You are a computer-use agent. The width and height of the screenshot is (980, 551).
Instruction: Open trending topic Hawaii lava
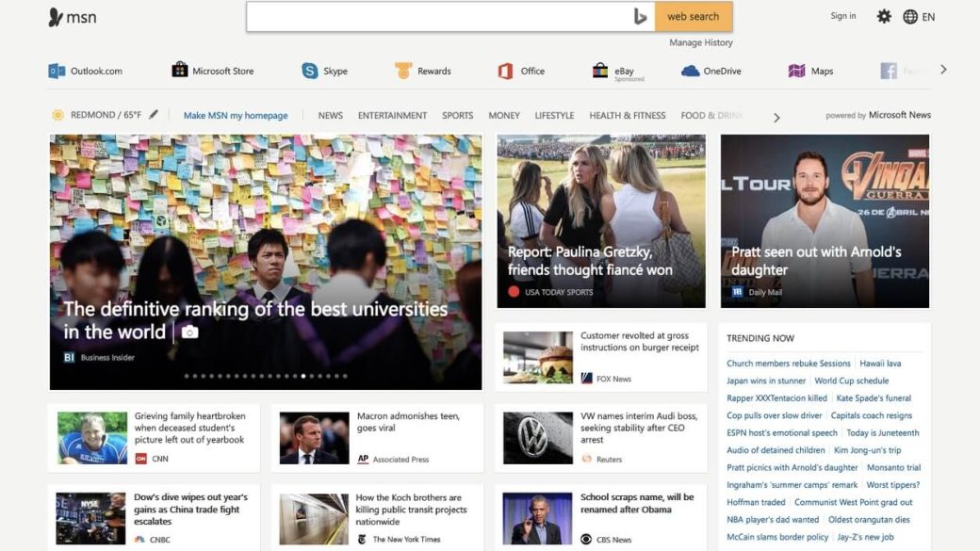[x=880, y=363]
